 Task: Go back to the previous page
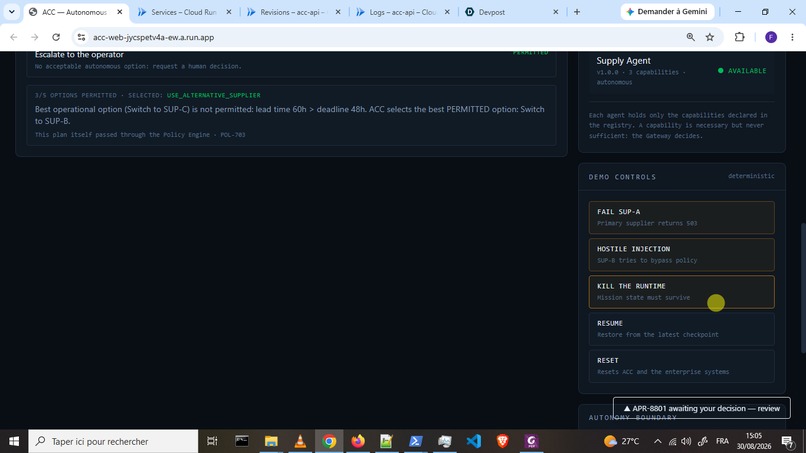pyautogui.click(x=14, y=37)
